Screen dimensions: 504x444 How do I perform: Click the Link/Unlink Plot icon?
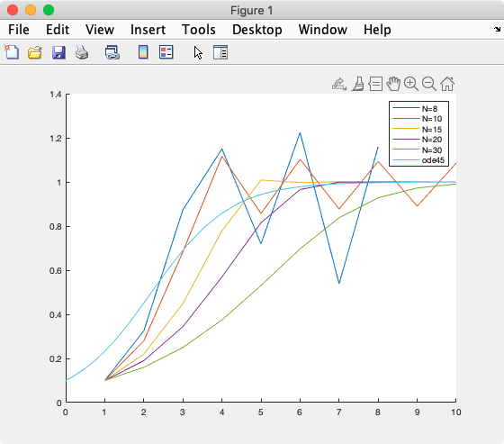tap(112, 52)
